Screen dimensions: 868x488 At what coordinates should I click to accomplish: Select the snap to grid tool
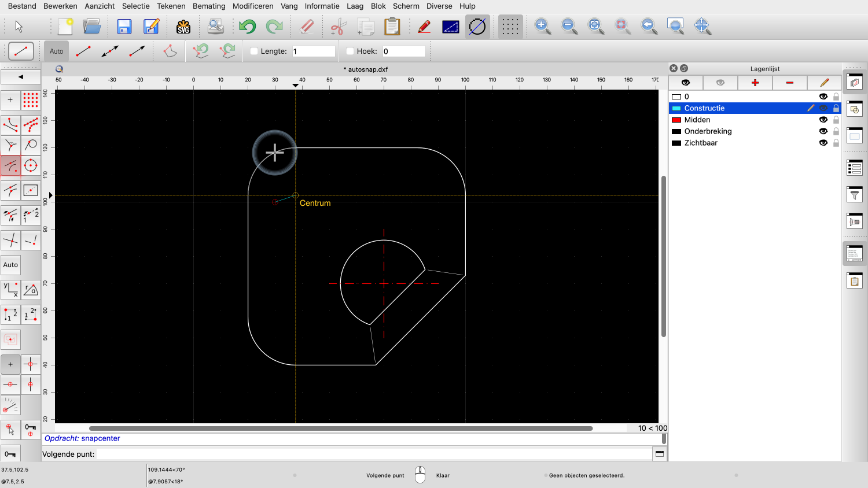point(31,100)
